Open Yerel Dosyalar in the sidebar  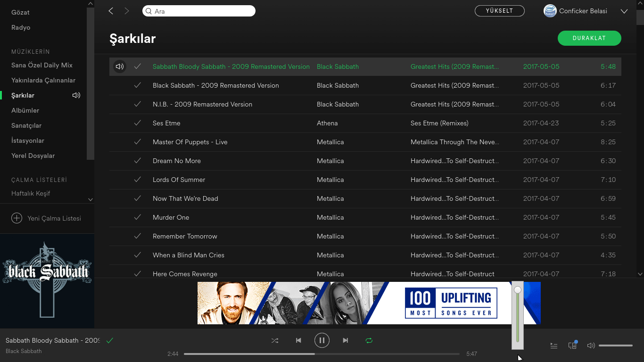pyautogui.click(x=33, y=156)
